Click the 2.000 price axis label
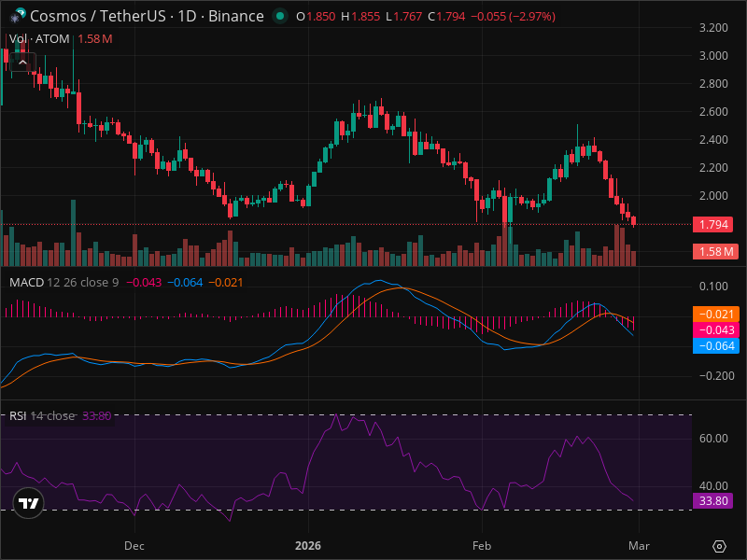This screenshot has height=560, width=747. 713,196
